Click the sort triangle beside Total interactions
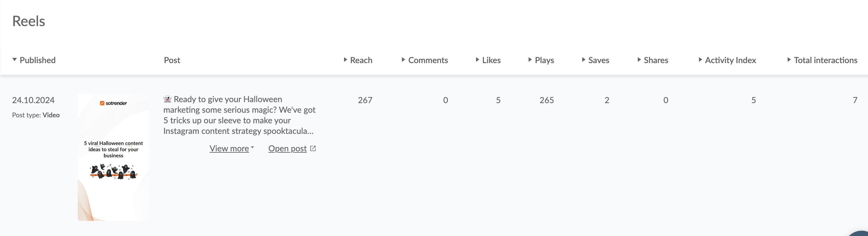This screenshot has height=236, width=868. coord(789,59)
